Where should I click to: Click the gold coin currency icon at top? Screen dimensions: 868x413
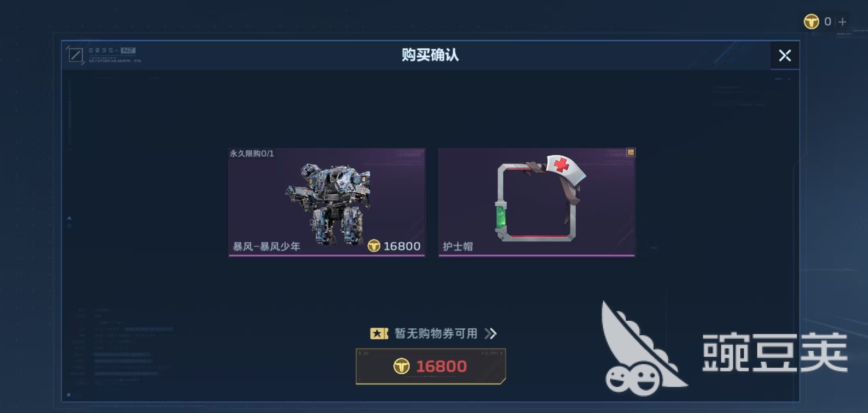(811, 22)
